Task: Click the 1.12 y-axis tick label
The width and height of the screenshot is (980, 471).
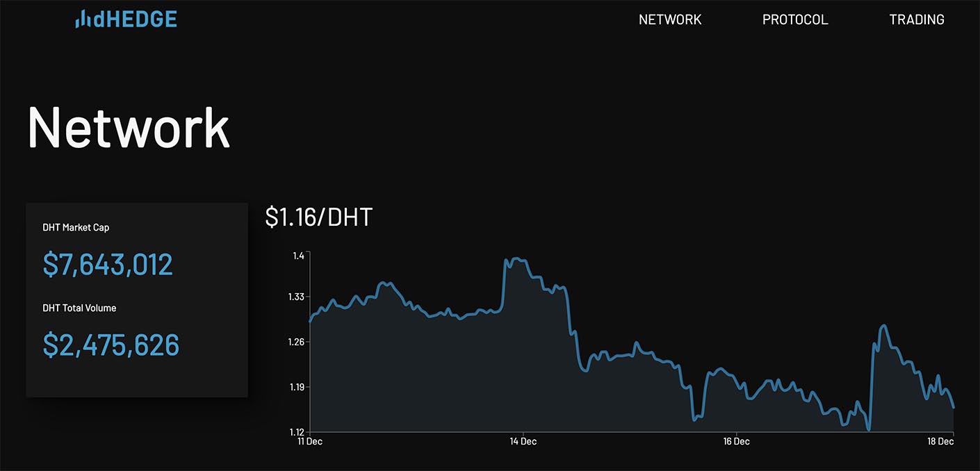Action: point(296,432)
